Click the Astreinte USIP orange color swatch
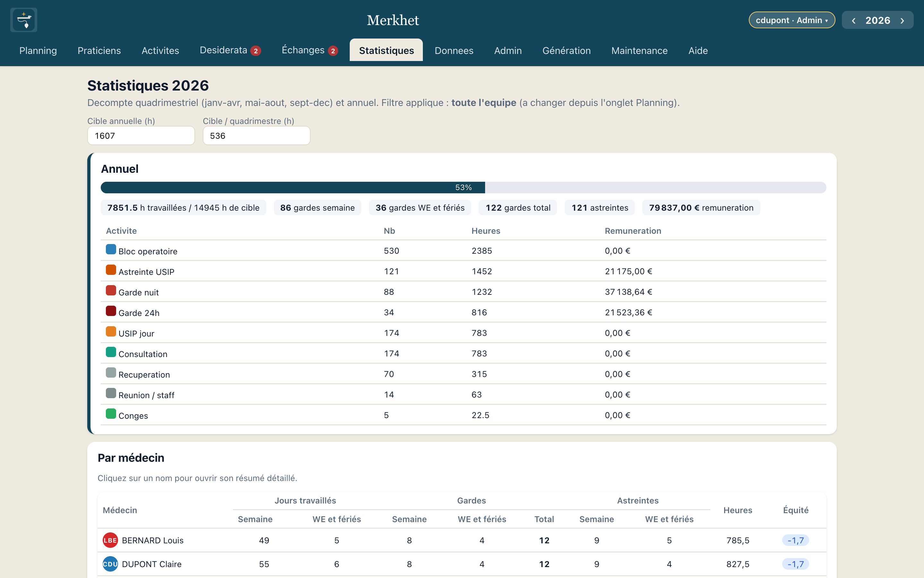924x578 pixels. click(111, 270)
